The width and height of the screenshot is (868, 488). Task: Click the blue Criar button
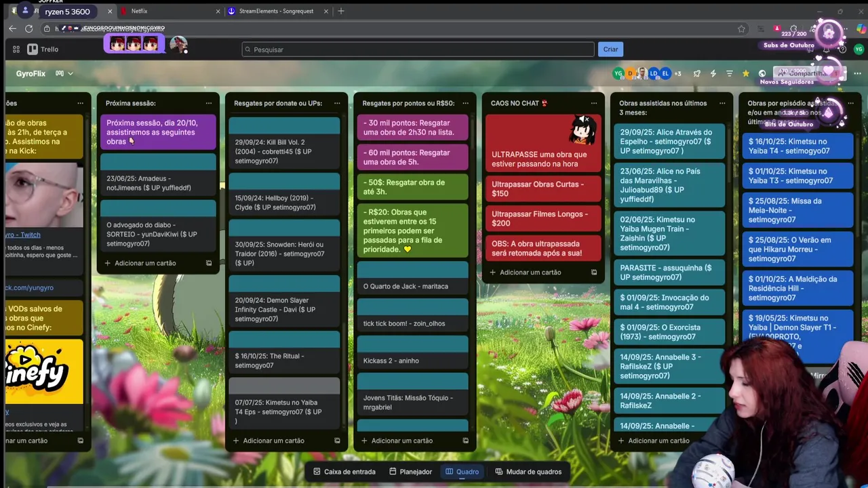[610, 49]
